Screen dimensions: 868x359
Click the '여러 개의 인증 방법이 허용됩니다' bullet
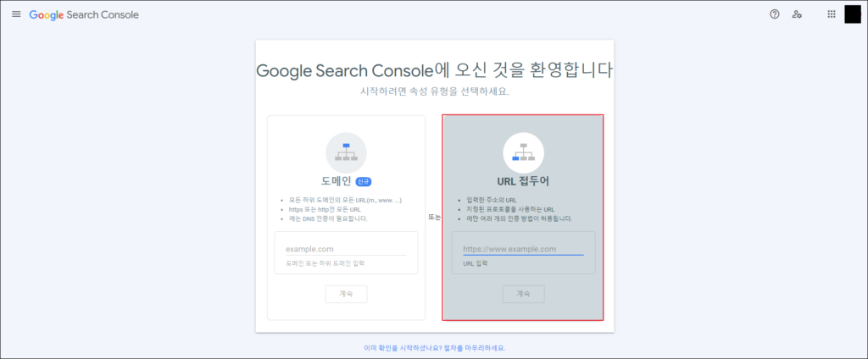pos(520,218)
